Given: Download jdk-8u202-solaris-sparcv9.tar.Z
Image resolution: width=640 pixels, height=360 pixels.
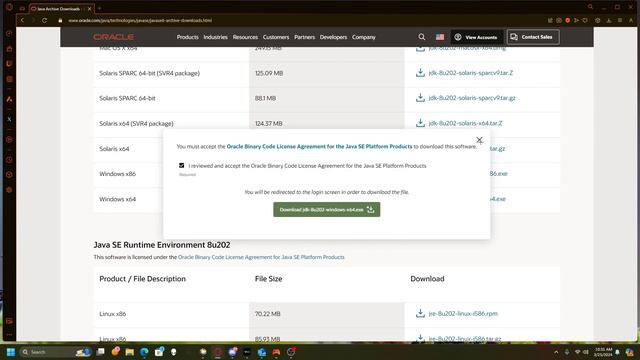Looking at the screenshot, I should click(x=471, y=73).
